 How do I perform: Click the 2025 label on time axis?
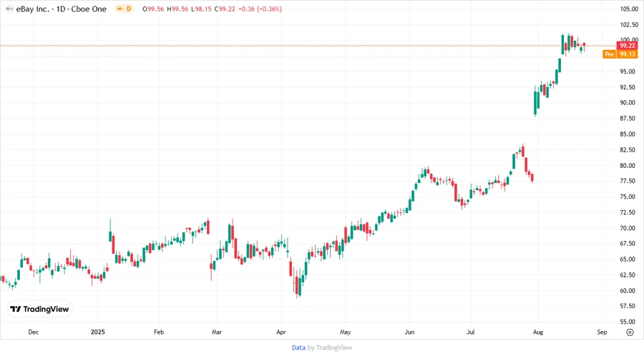click(98, 332)
